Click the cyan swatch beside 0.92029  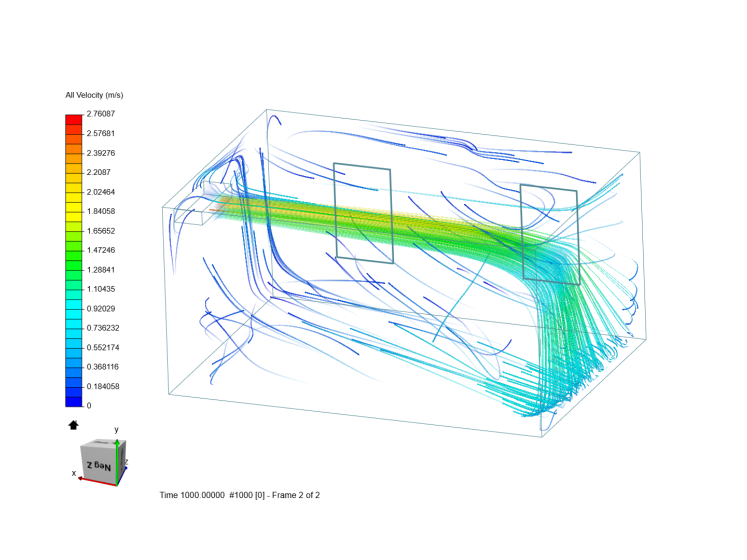(74, 304)
